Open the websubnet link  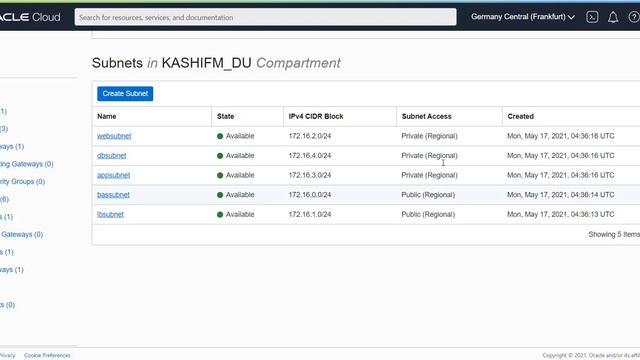(x=114, y=136)
